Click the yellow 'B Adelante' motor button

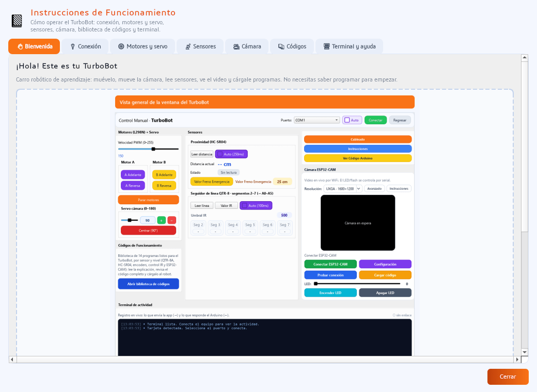click(164, 175)
